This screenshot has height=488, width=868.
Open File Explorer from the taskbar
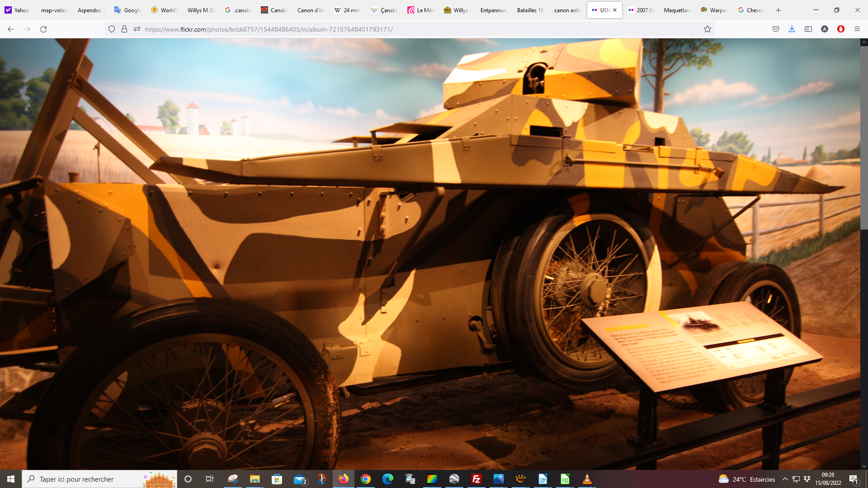coord(255,479)
